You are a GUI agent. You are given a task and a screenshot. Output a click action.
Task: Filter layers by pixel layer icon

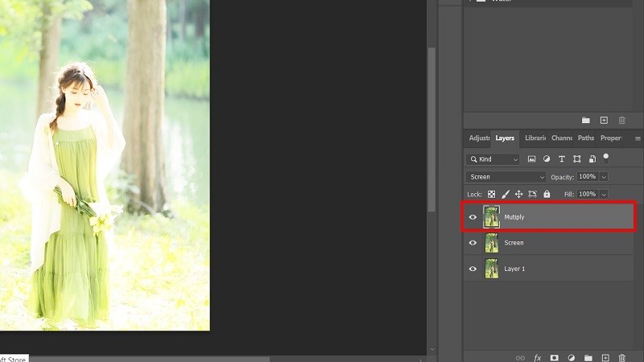(x=531, y=158)
